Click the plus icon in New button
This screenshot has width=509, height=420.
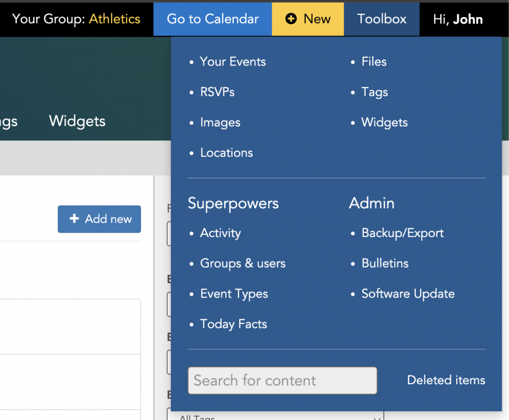291,19
